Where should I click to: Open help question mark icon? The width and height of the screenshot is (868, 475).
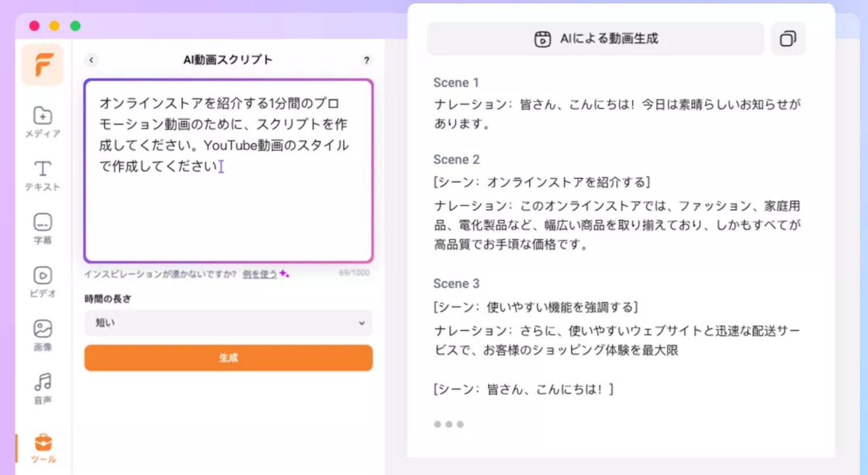pyautogui.click(x=366, y=60)
